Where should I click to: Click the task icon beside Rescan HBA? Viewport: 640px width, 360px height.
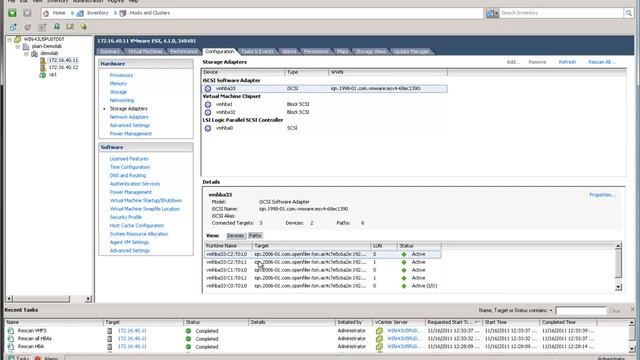(11, 347)
